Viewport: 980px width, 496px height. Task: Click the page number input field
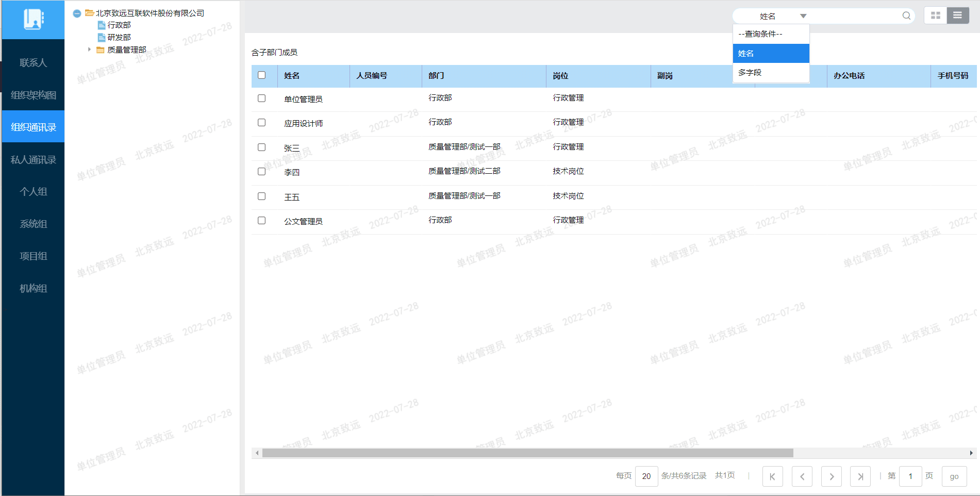[910, 476]
